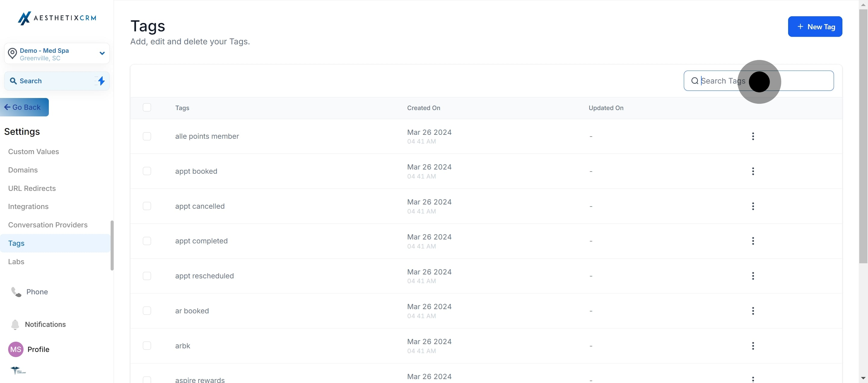868x383 pixels.
Task: Toggle the select all tags checkbox
Action: coord(147,108)
